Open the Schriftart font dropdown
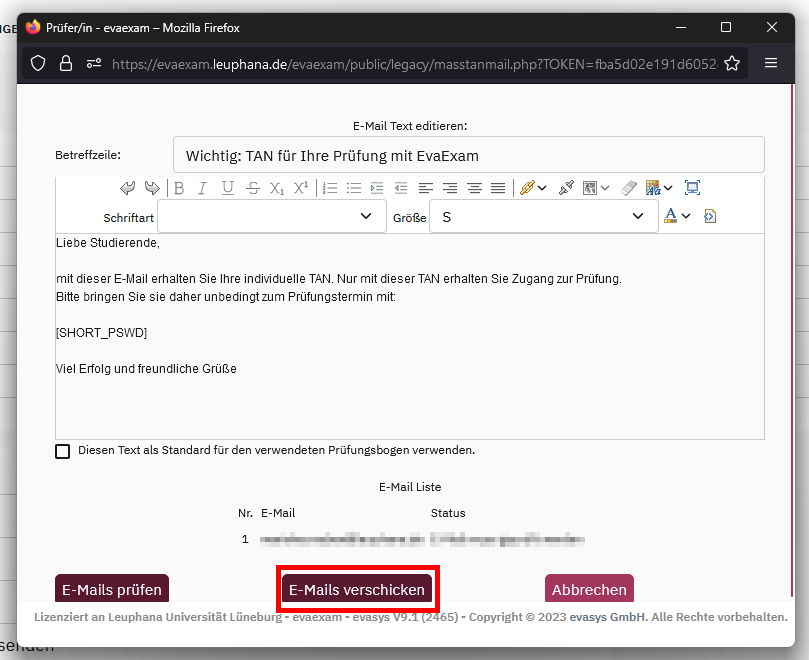809x660 pixels. click(x=271, y=216)
